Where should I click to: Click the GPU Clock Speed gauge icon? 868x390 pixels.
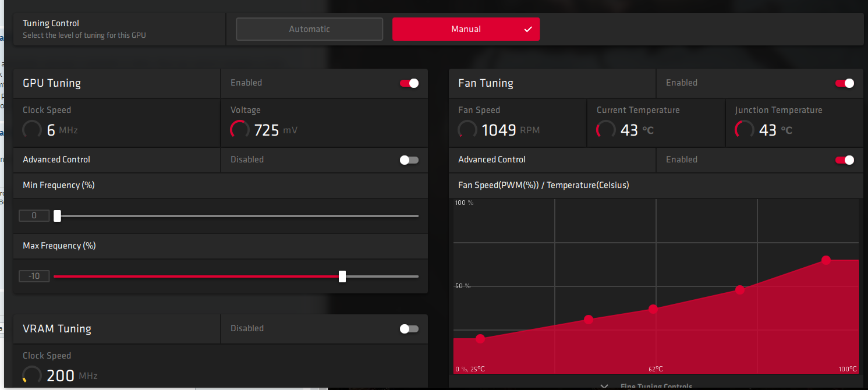(32, 130)
